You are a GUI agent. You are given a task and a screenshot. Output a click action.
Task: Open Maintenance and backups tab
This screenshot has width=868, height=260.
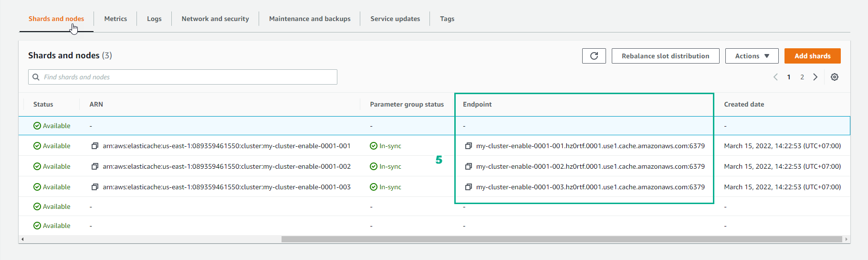click(x=310, y=19)
